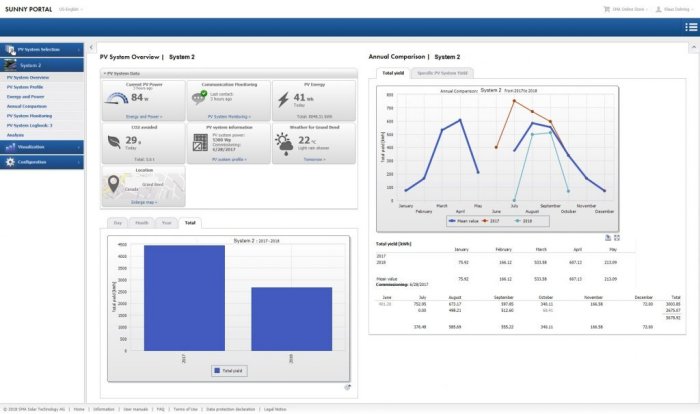Click the CO2 avoided leaf icon
This screenshot has width=700, height=414.
pyautogui.click(x=115, y=143)
